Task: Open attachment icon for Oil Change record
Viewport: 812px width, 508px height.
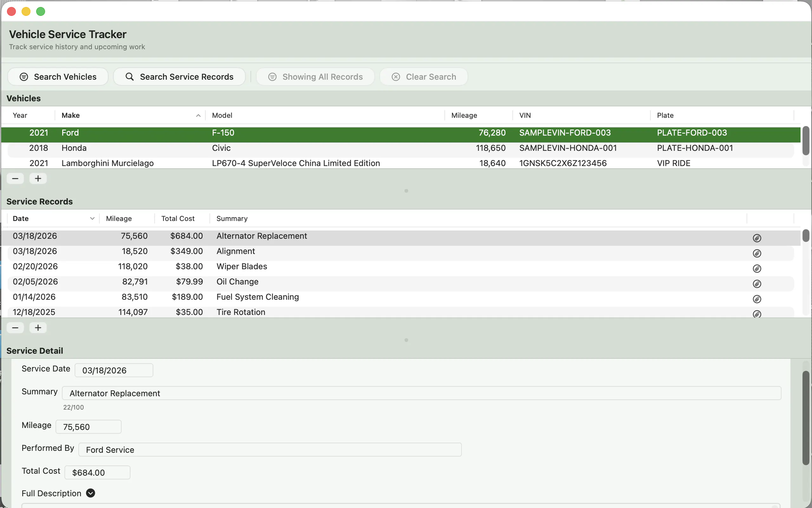Action: (756, 284)
